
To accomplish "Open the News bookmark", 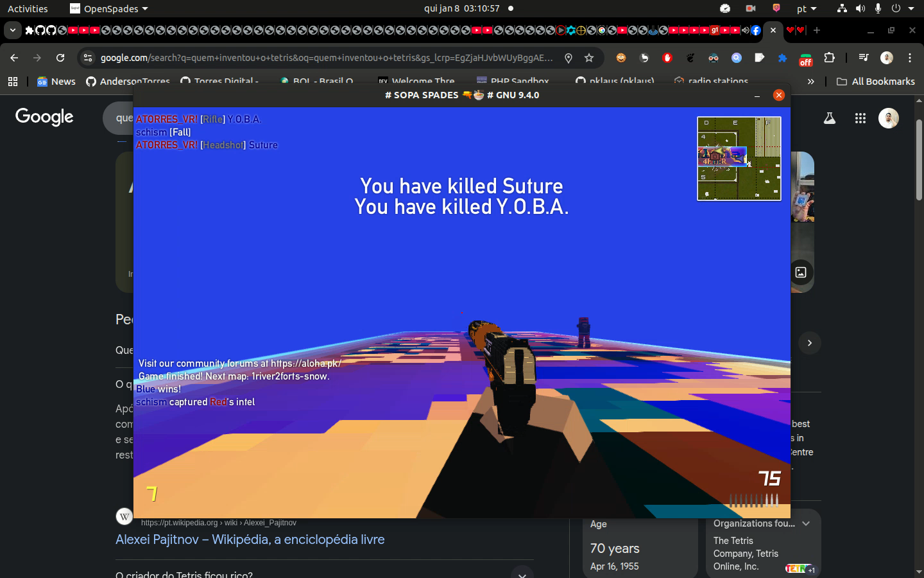I will pyautogui.click(x=56, y=82).
